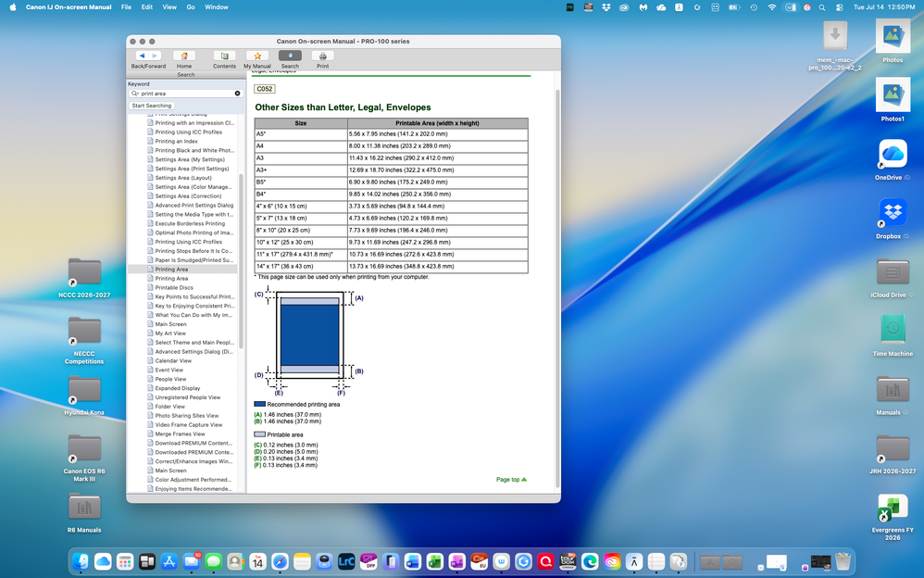Screen dimensions: 924x578
Task: Open Trash in the Dock
Action: click(843, 561)
